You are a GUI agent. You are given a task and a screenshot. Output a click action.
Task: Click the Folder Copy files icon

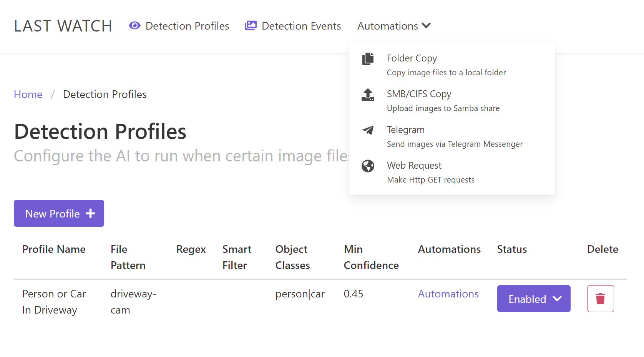click(368, 59)
